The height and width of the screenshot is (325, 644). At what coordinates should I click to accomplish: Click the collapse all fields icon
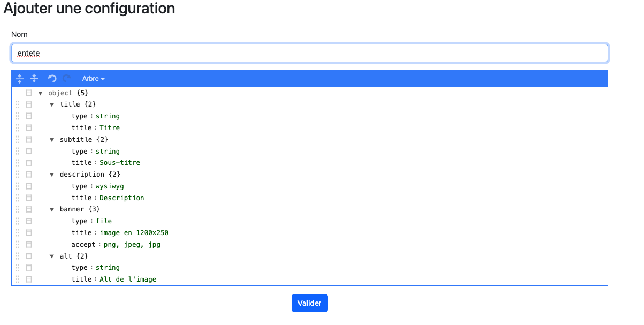pyautogui.click(x=34, y=79)
